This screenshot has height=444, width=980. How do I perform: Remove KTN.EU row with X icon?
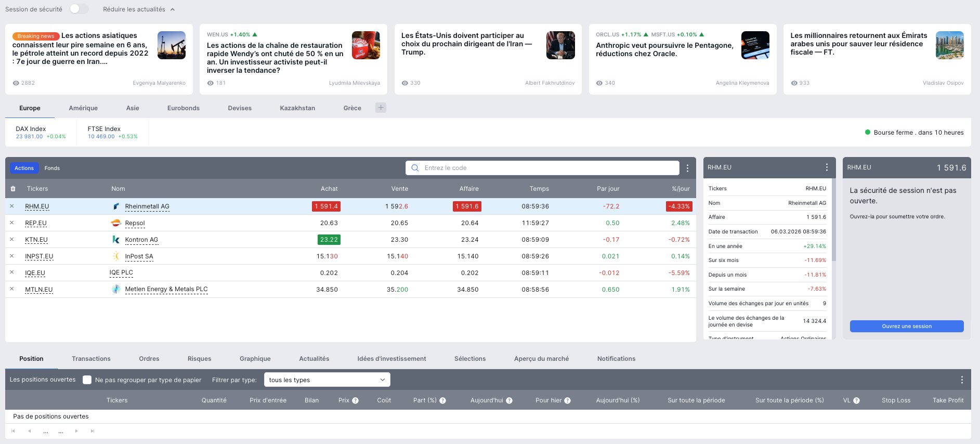12,240
